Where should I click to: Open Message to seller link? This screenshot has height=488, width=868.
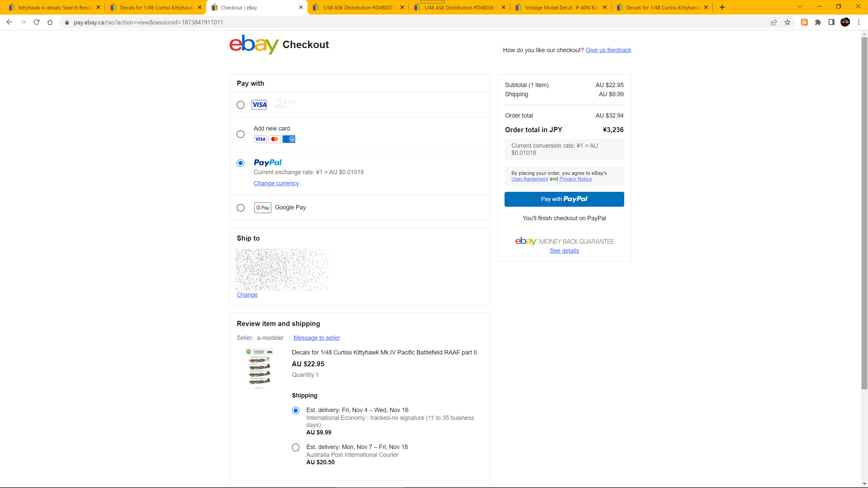coord(317,338)
